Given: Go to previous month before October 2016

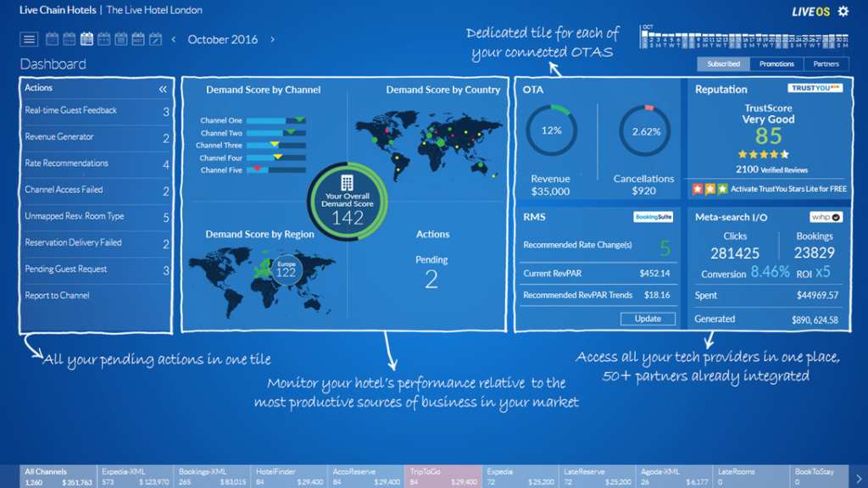Looking at the screenshot, I should [x=174, y=39].
